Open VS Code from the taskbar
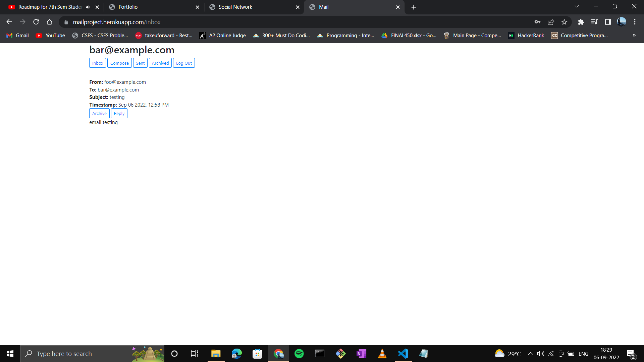644x362 pixels. click(x=403, y=353)
